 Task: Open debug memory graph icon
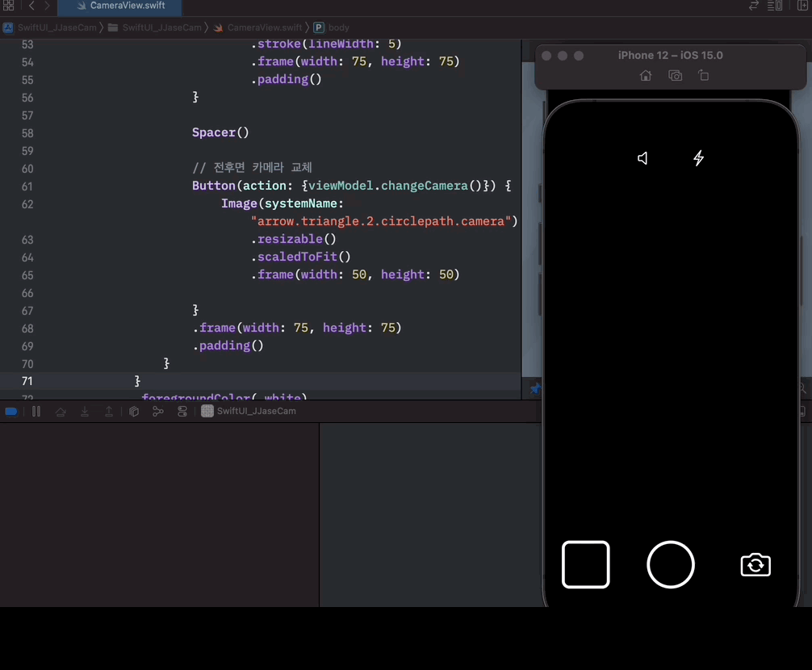(x=158, y=412)
